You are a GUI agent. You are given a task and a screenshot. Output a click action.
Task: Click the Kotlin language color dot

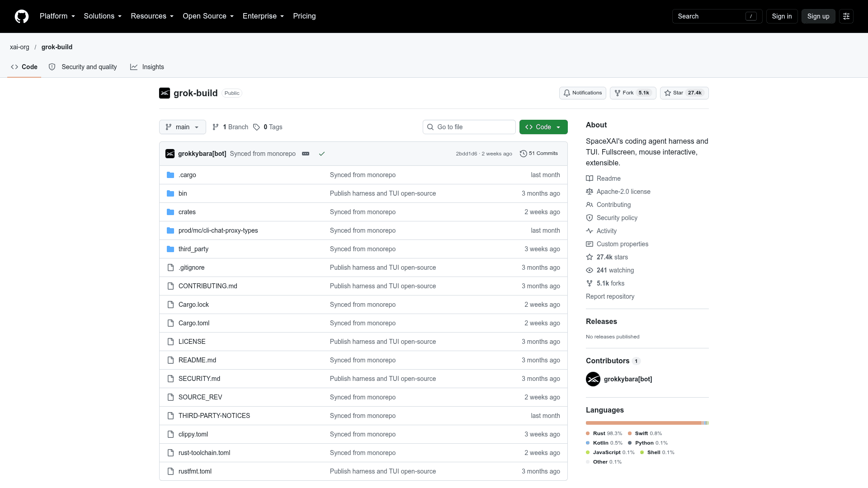point(588,443)
